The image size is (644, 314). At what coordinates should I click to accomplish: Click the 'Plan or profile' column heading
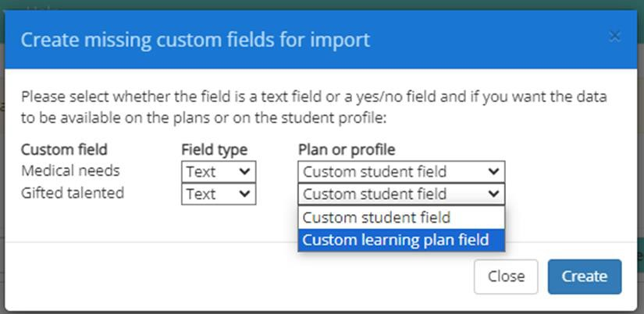click(x=347, y=150)
